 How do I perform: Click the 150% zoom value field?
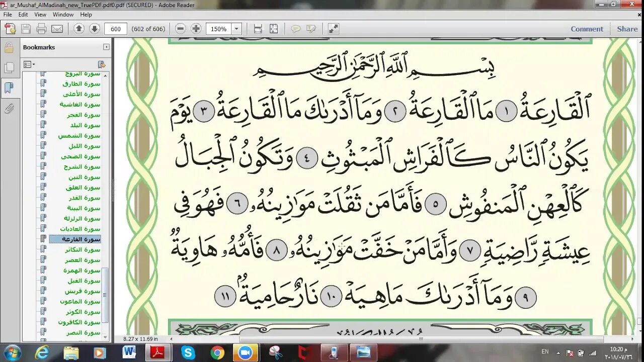[219, 29]
